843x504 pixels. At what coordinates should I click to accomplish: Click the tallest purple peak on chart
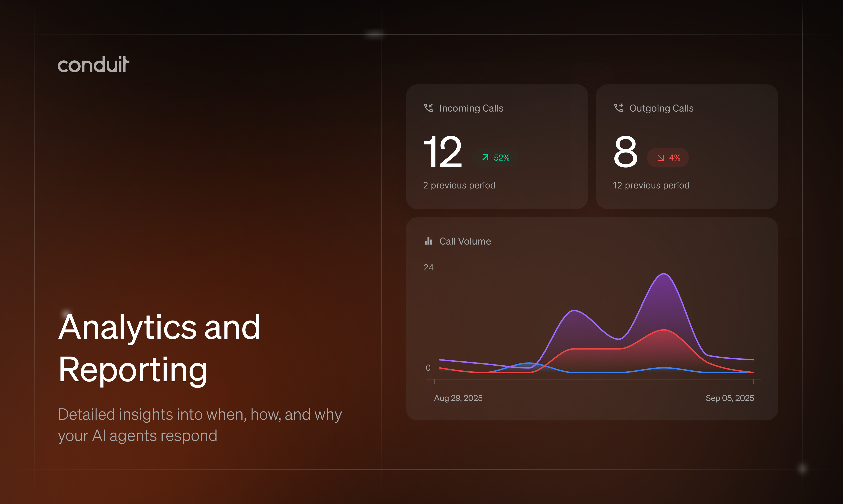pos(664,274)
